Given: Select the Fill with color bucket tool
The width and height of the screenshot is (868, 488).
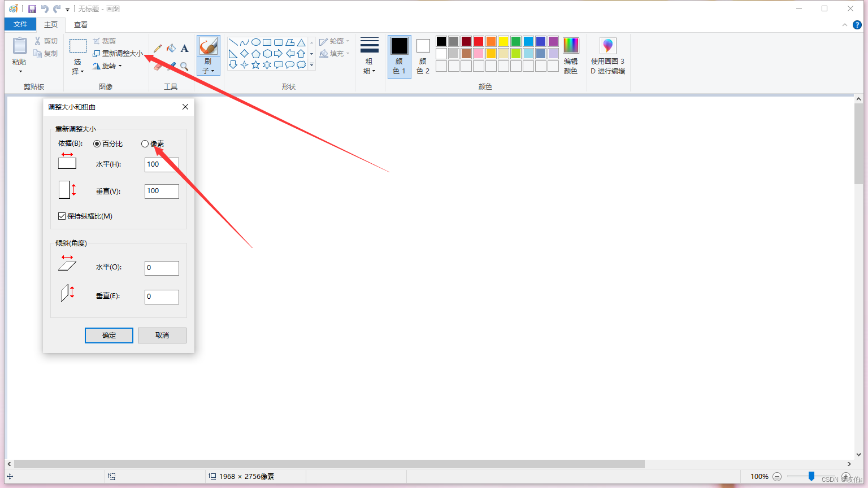Looking at the screenshot, I should click(171, 49).
